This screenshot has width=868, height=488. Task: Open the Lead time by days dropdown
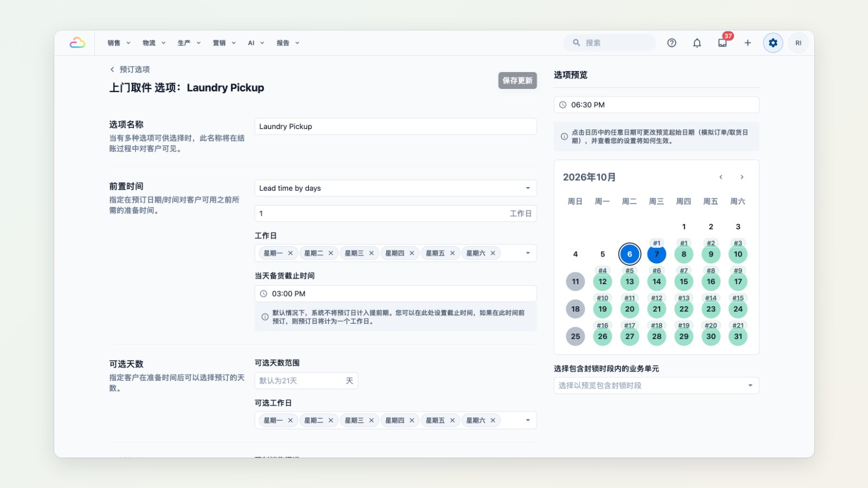[395, 188]
